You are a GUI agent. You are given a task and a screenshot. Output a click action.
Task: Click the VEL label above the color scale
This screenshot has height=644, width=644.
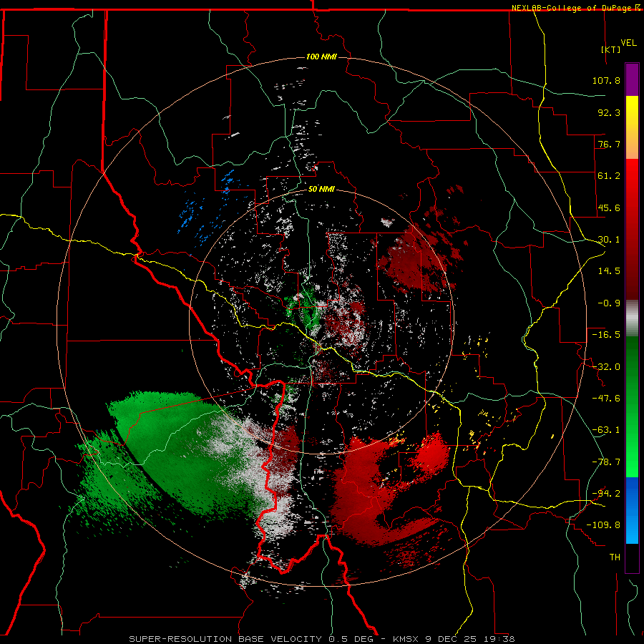tap(628, 42)
